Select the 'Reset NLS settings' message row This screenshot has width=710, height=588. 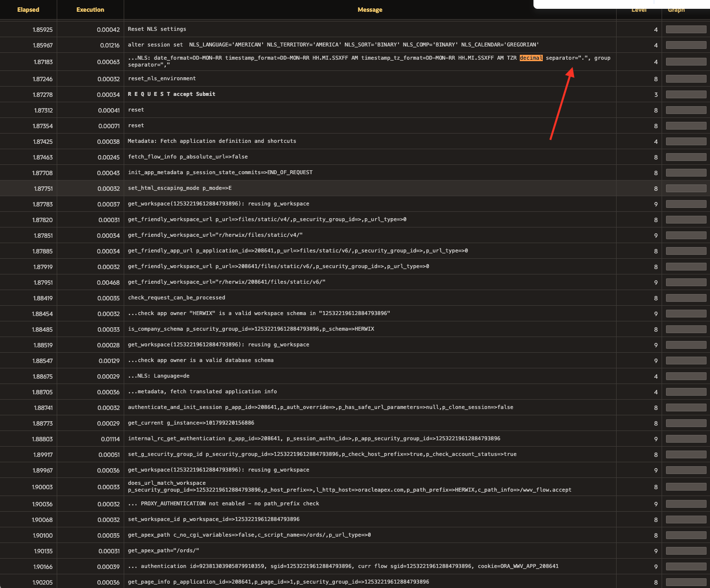click(157, 29)
